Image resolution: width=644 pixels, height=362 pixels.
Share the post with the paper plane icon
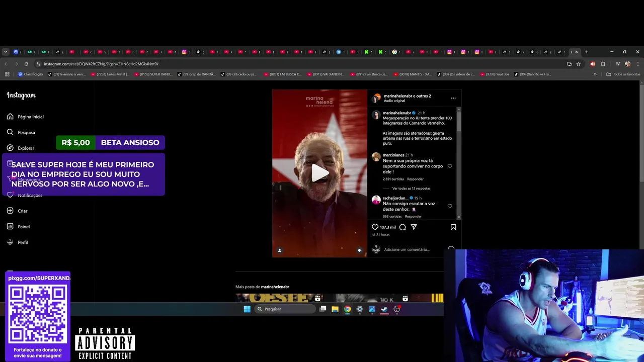click(x=414, y=227)
